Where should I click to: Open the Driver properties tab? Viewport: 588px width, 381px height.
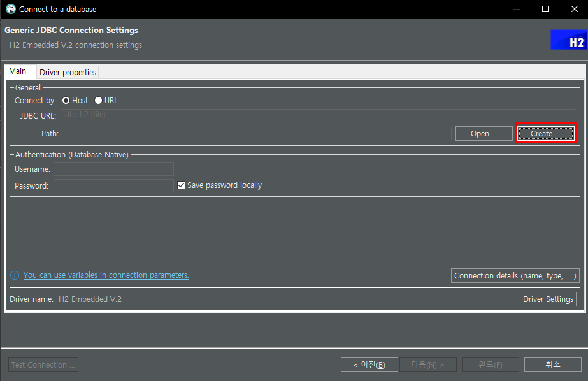(68, 72)
